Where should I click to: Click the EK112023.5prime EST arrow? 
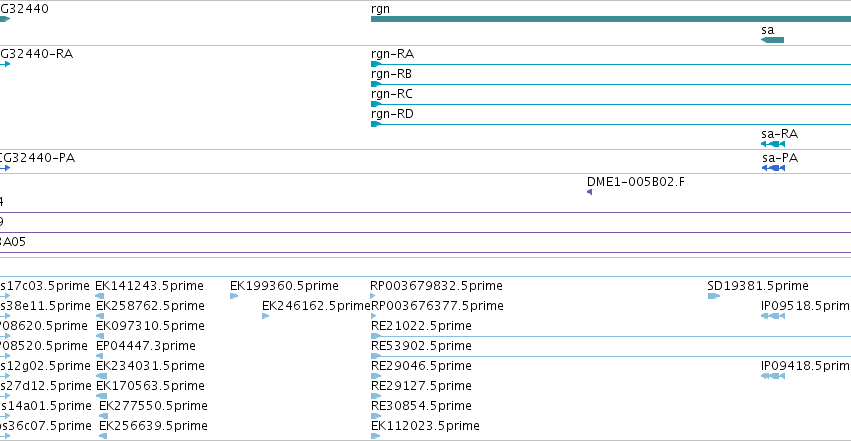(376, 436)
